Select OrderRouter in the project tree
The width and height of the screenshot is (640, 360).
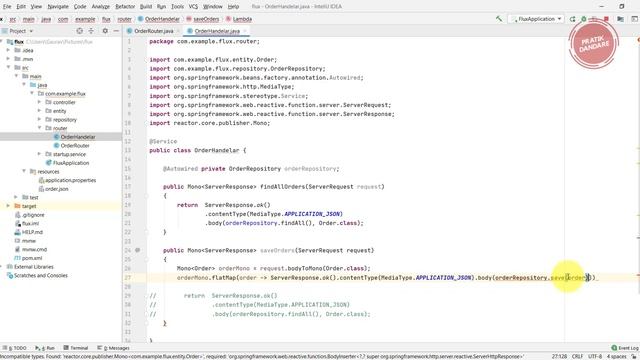click(75, 145)
